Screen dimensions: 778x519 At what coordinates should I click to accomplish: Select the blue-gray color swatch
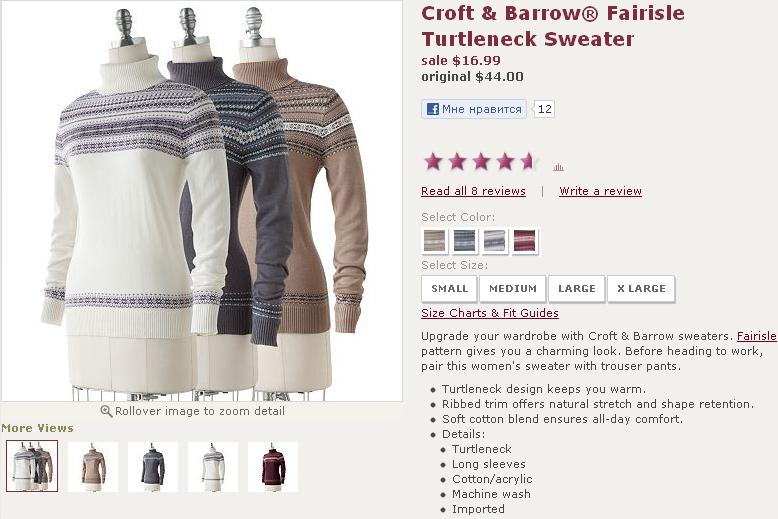point(464,241)
